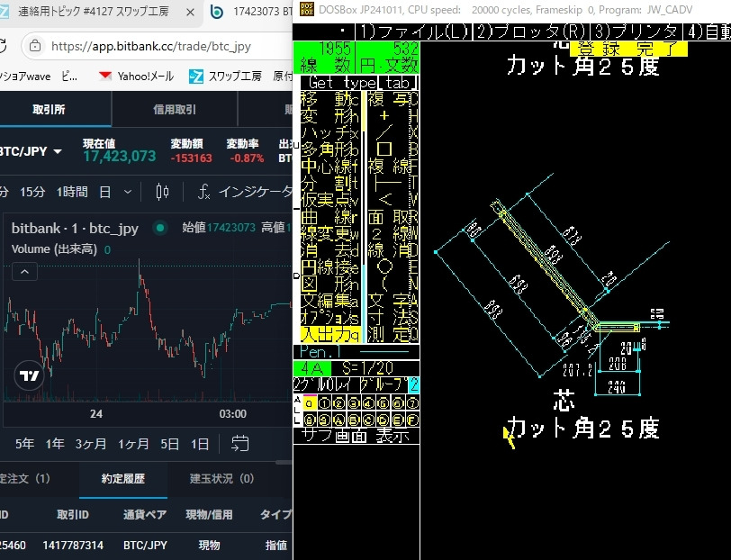
Task: Click the site info lock icon
Action: click(x=34, y=45)
